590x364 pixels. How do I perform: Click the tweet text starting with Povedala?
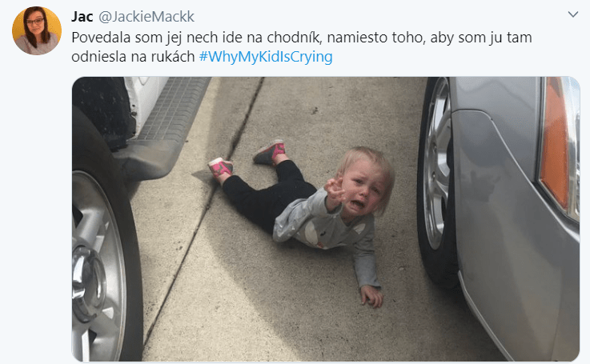[x=302, y=46]
